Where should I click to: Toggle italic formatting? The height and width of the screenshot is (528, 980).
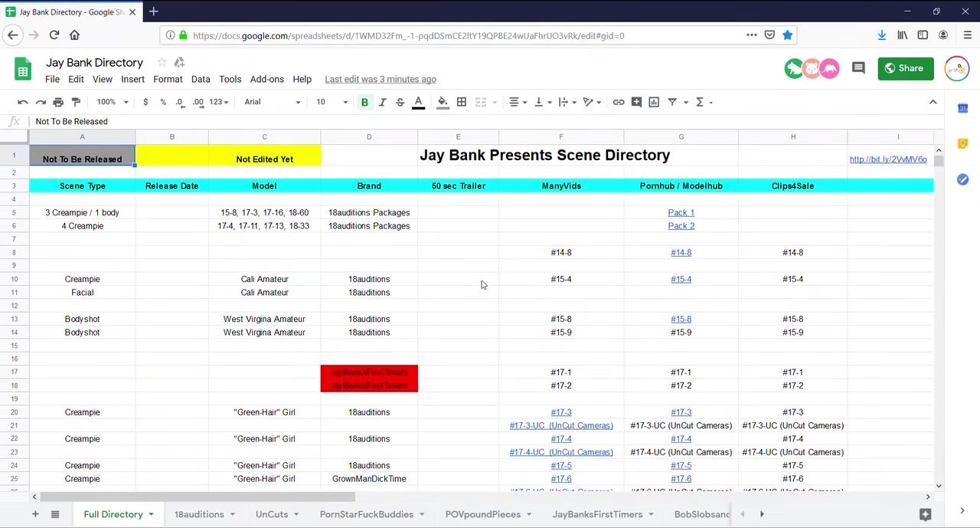pyautogui.click(x=382, y=102)
